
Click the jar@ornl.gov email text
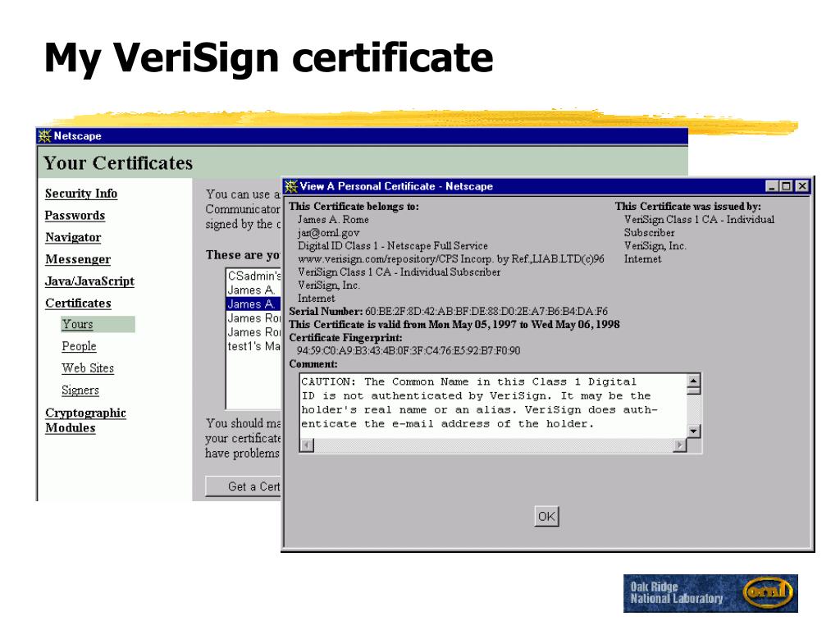(328, 233)
